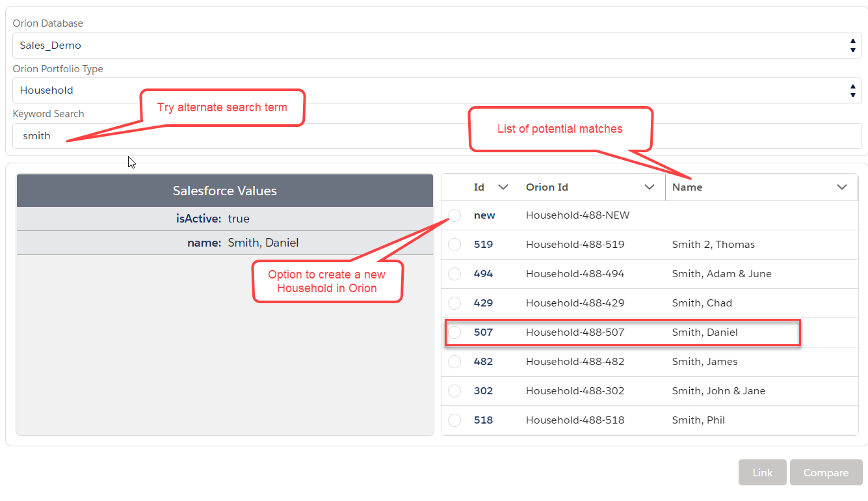Click Household-488-482 Orion Id cell
Image resolution: width=868 pixels, height=501 pixels.
click(575, 362)
